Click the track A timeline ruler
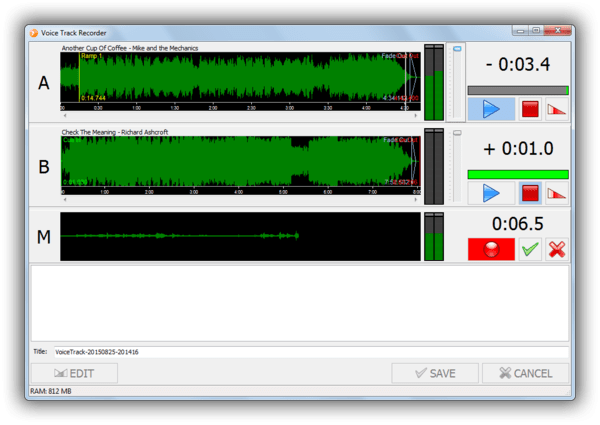 click(240, 107)
